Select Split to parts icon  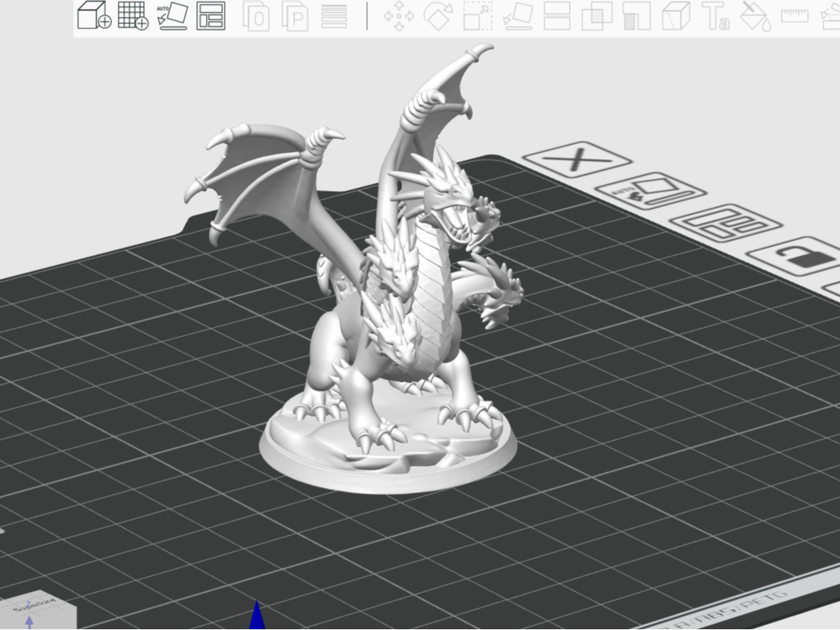pyautogui.click(x=295, y=16)
